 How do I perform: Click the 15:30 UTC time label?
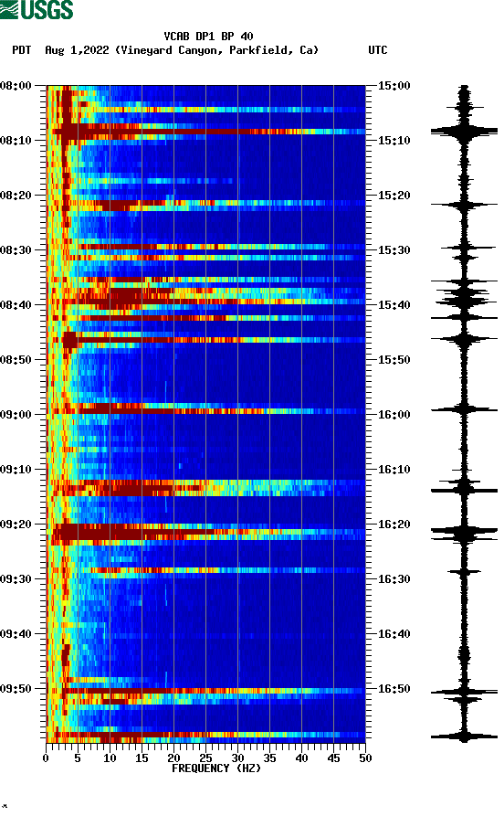[394, 249]
